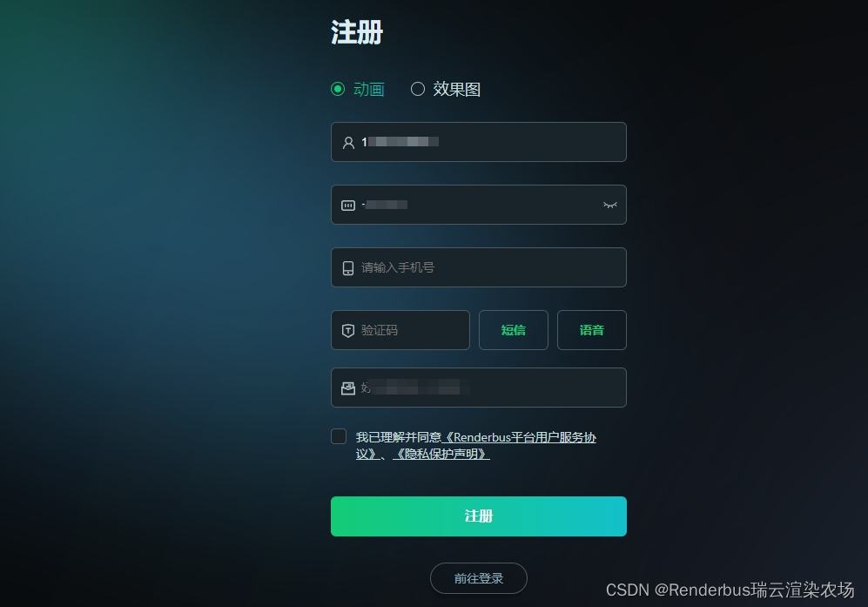
Task: Click the 语音 verification button
Action: (x=592, y=330)
